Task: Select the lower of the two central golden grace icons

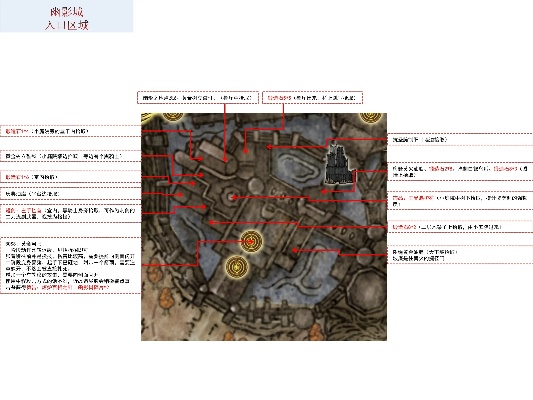Action: click(236, 267)
